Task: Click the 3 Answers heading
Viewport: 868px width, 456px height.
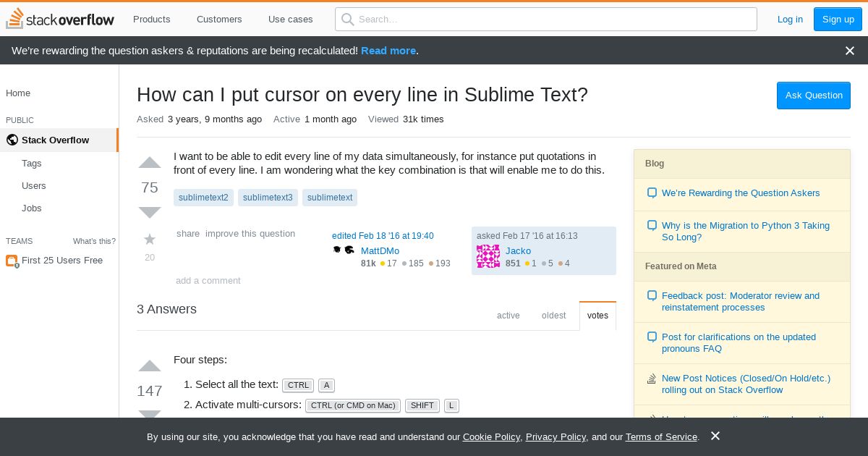Action: point(166,309)
